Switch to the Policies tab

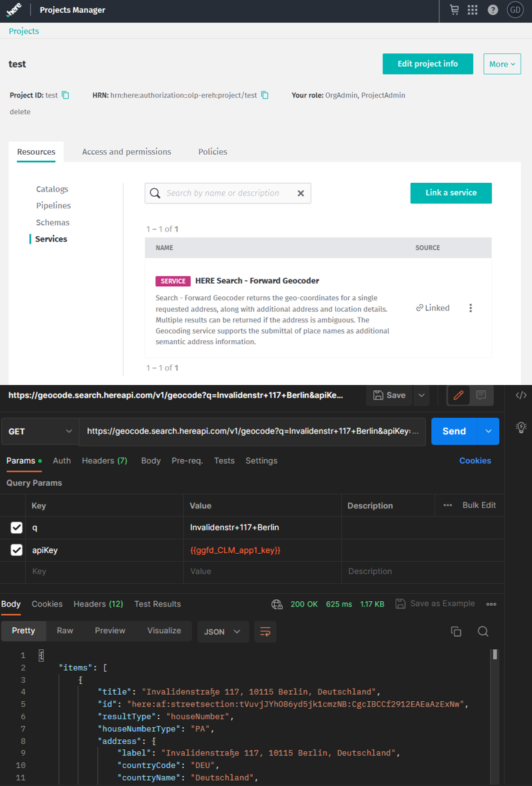[213, 151]
